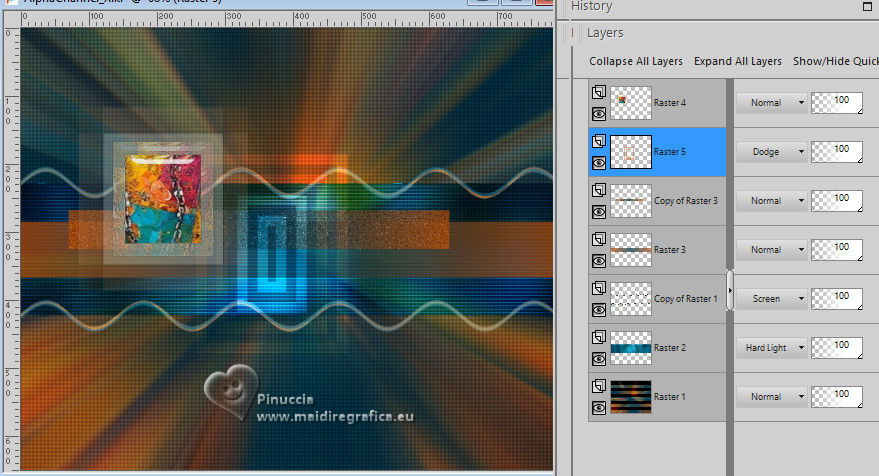Select the Raster 4 layer thumbnail
Viewport: 879px width, 476px height.
tap(631, 103)
